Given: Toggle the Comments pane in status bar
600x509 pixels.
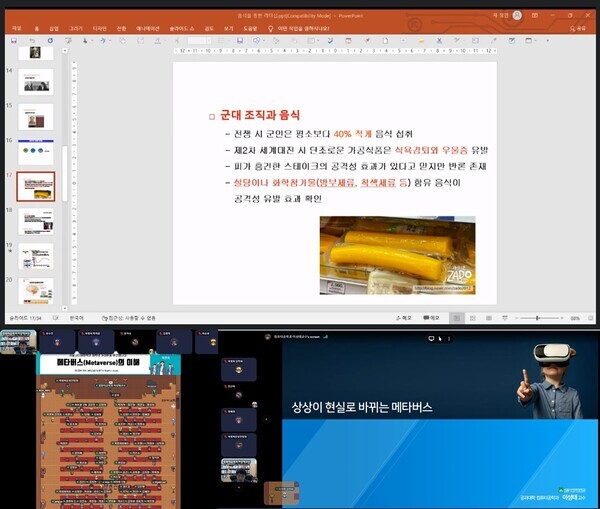Looking at the screenshot, I should (x=433, y=318).
